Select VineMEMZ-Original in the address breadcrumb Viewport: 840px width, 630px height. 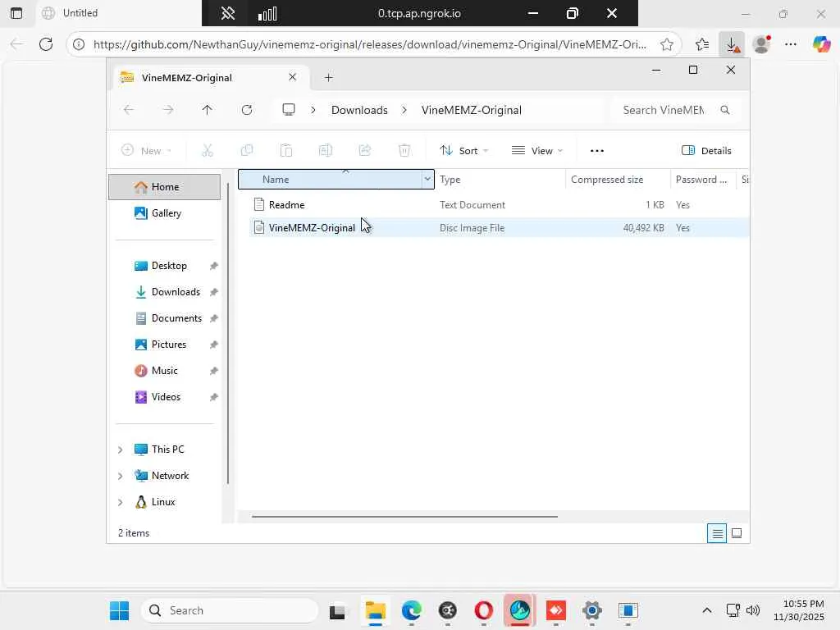(x=472, y=110)
